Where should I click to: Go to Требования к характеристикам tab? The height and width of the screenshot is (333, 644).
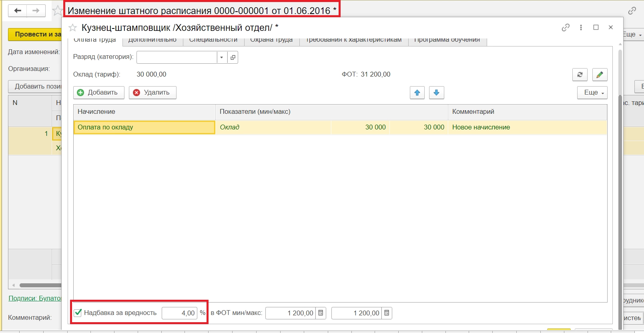[x=354, y=40]
